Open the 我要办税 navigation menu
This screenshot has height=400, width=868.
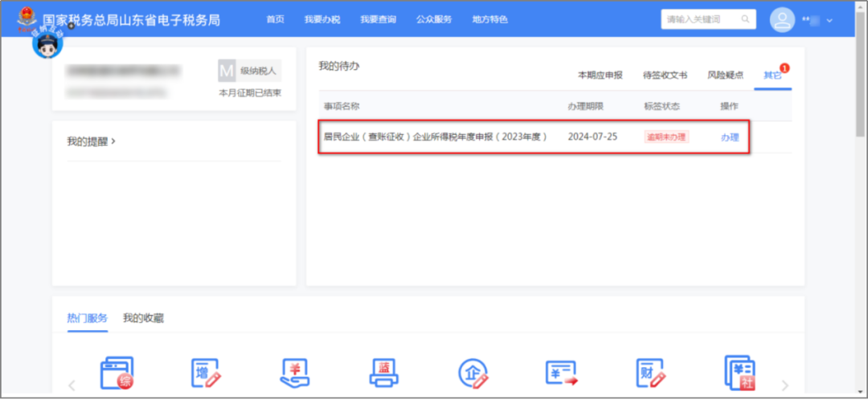pyautogui.click(x=322, y=19)
